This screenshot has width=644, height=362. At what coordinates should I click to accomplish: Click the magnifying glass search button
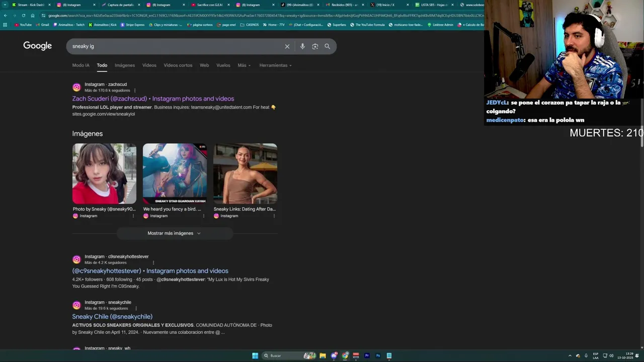point(328,46)
